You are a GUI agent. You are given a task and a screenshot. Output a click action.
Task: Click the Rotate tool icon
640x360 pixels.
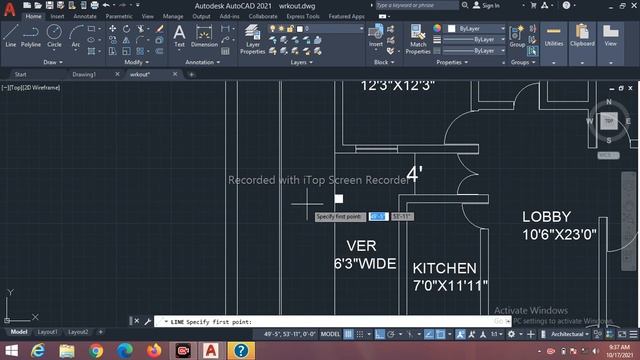(127, 29)
